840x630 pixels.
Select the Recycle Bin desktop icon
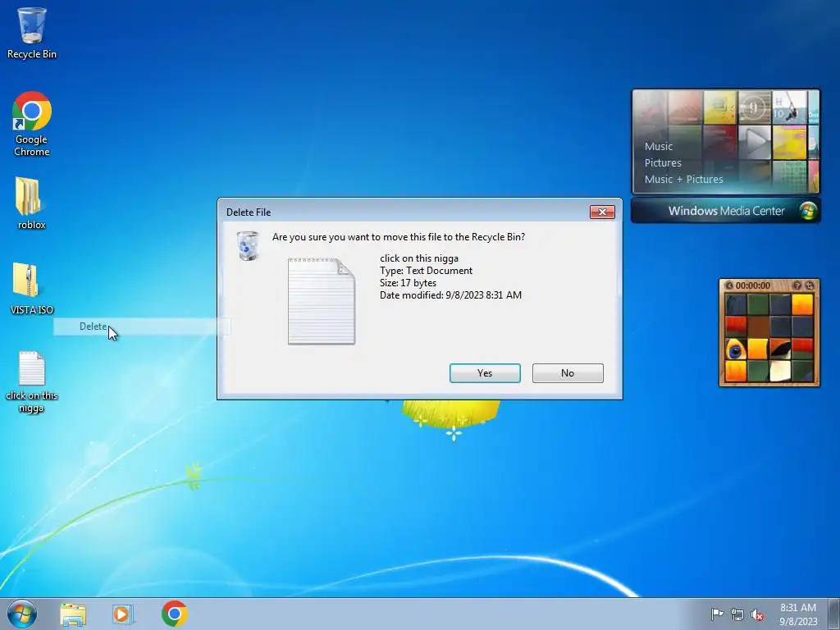tap(32, 33)
